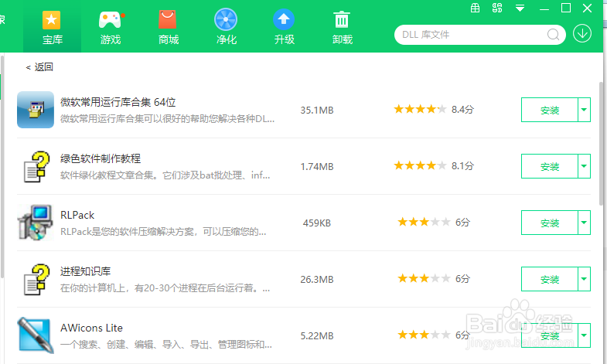
Task: Expand install options for 进程知识库
Action: tap(584, 279)
